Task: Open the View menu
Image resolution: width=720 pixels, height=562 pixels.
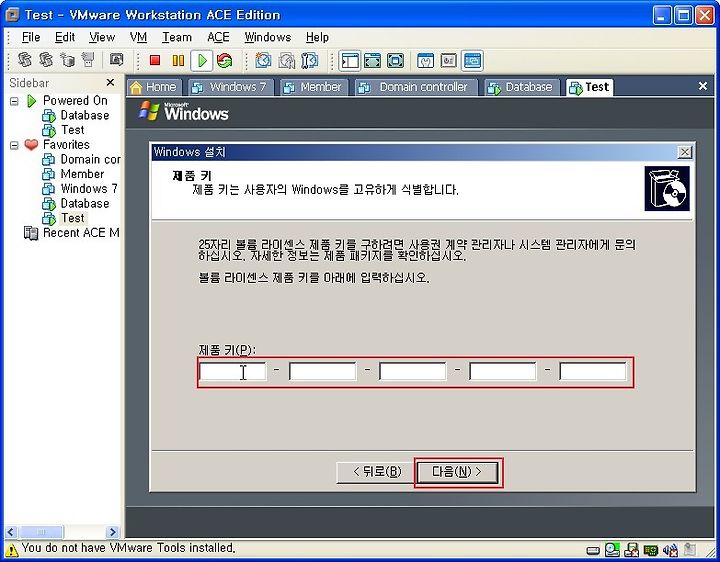Action: coord(102,37)
